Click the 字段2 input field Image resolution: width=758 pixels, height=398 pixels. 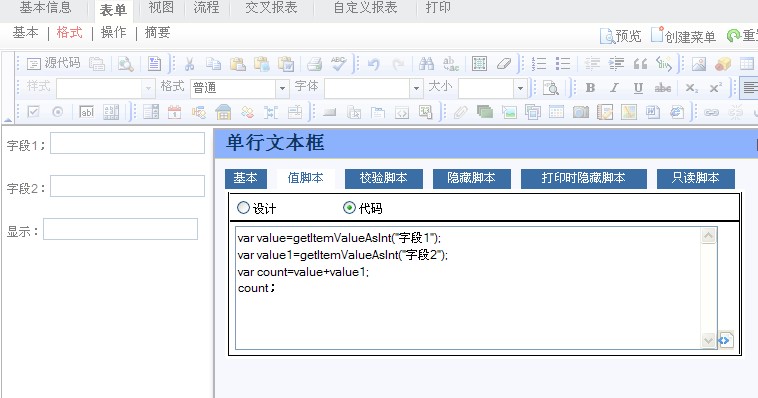(x=128, y=186)
